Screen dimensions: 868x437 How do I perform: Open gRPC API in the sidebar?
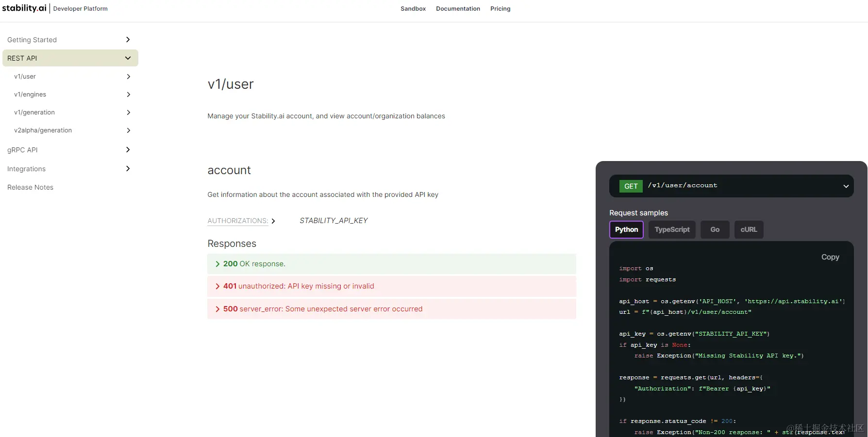click(x=22, y=150)
